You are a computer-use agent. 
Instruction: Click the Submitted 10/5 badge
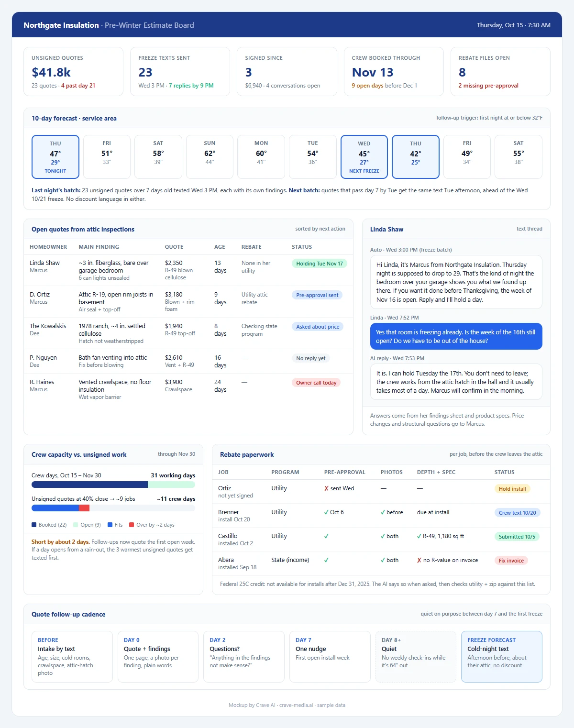[517, 537]
